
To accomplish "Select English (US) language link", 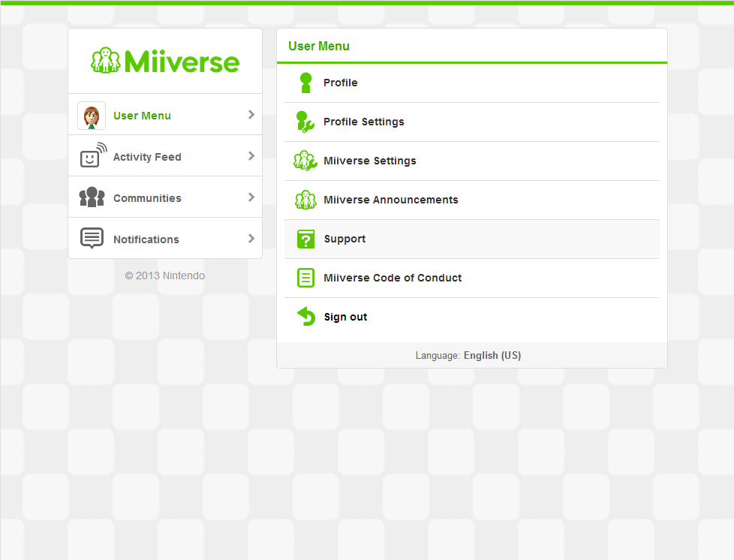I will click(x=492, y=355).
